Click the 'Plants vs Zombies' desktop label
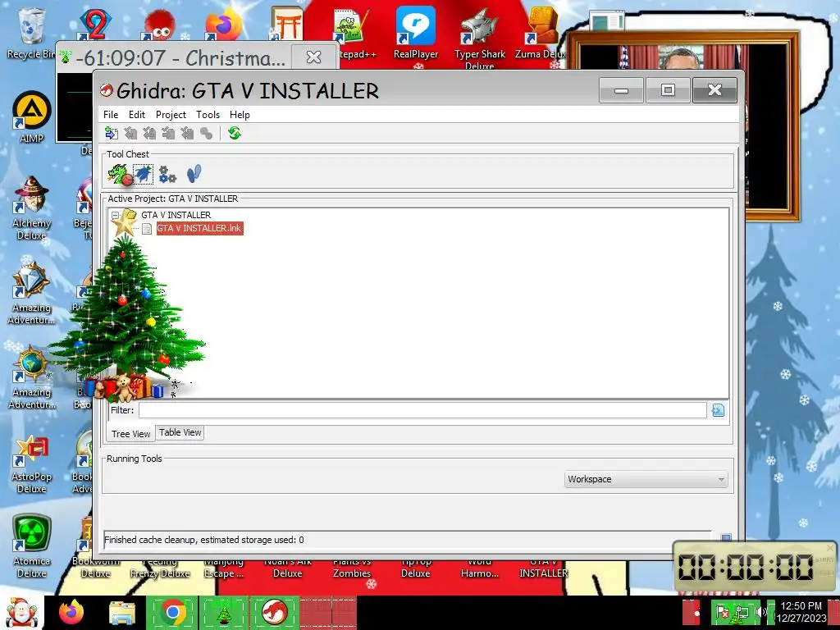 pyautogui.click(x=351, y=569)
